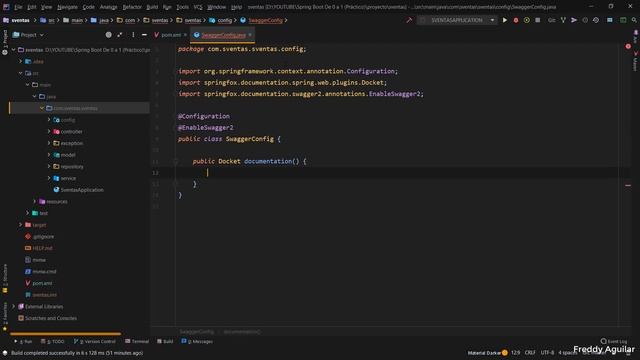This screenshot has height=360, width=640.
Task: Open the Structure side tool window
Action: (x=5, y=278)
